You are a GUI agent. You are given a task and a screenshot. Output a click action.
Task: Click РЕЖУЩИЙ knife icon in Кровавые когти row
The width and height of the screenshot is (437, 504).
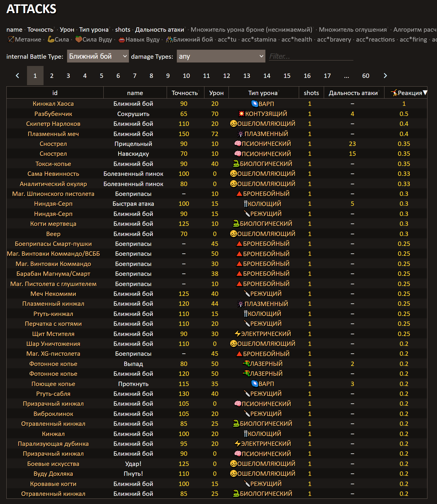(x=247, y=484)
